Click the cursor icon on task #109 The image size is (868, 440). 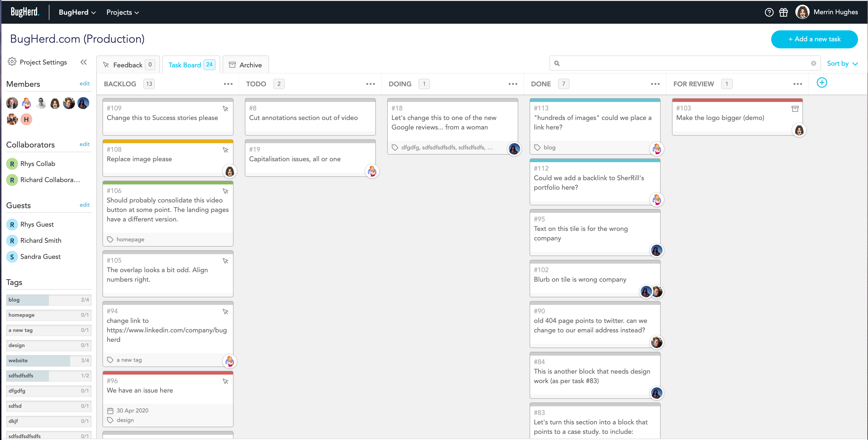[225, 109]
